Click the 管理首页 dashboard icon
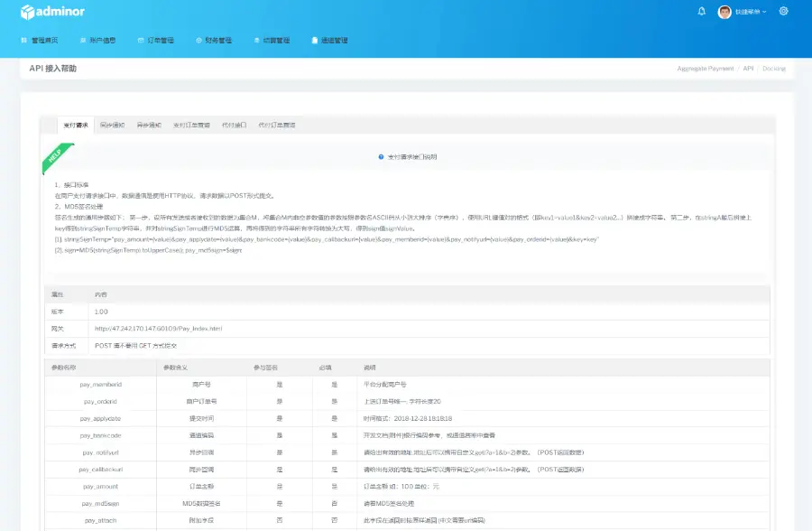 point(24,41)
